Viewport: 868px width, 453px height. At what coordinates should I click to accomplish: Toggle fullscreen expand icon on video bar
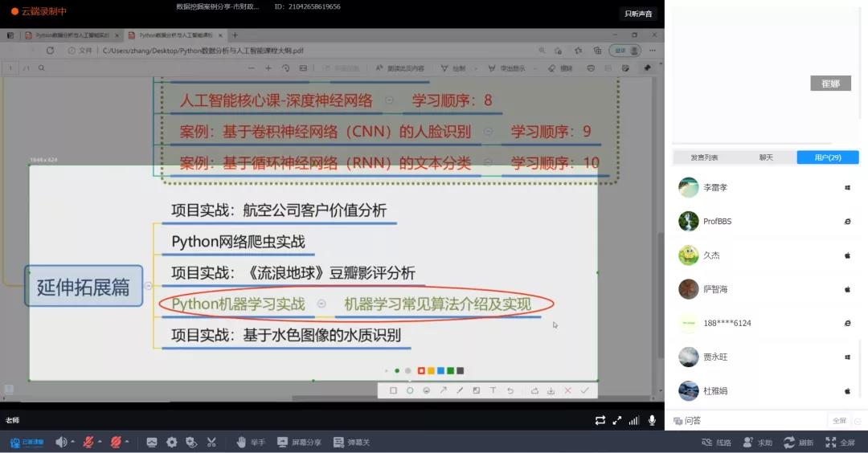617,420
